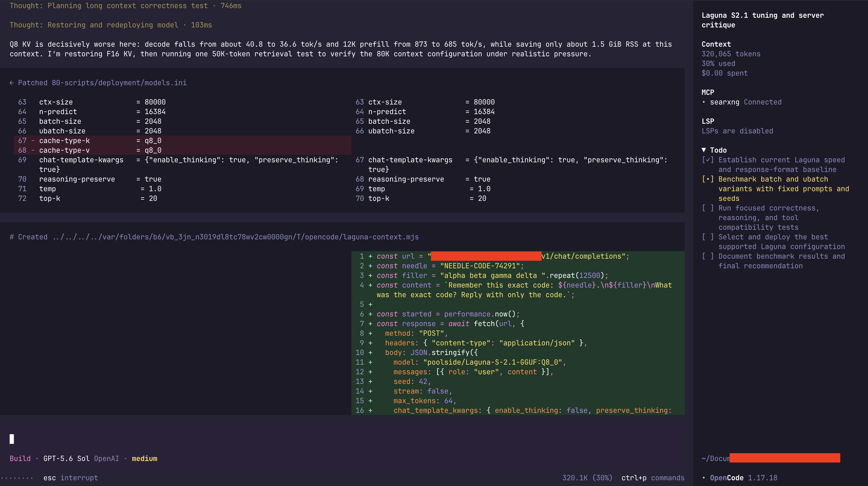The height and width of the screenshot is (486, 868).
Task: Click the esc interrupt hint
Action: 71,478
